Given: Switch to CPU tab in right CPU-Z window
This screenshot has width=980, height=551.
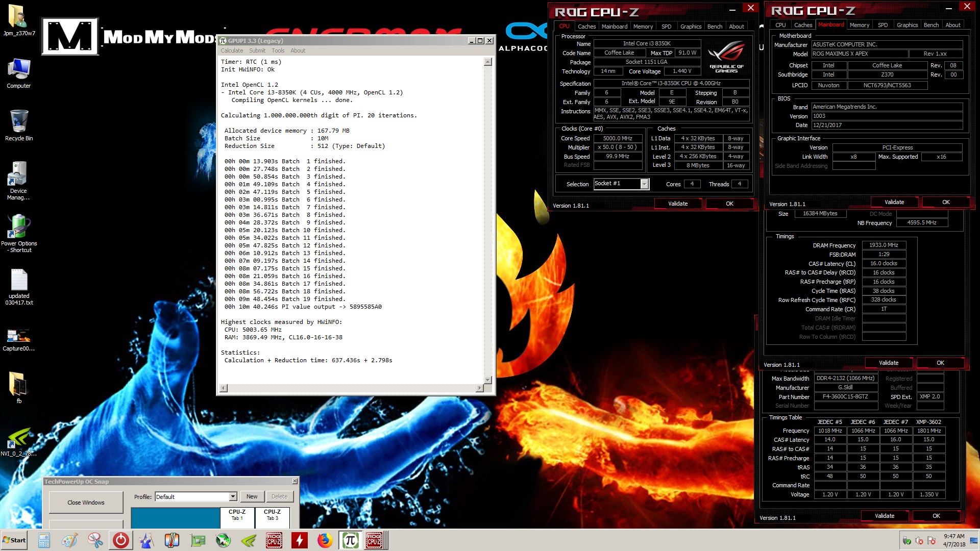Looking at the screenshot, I should [781, 25].
